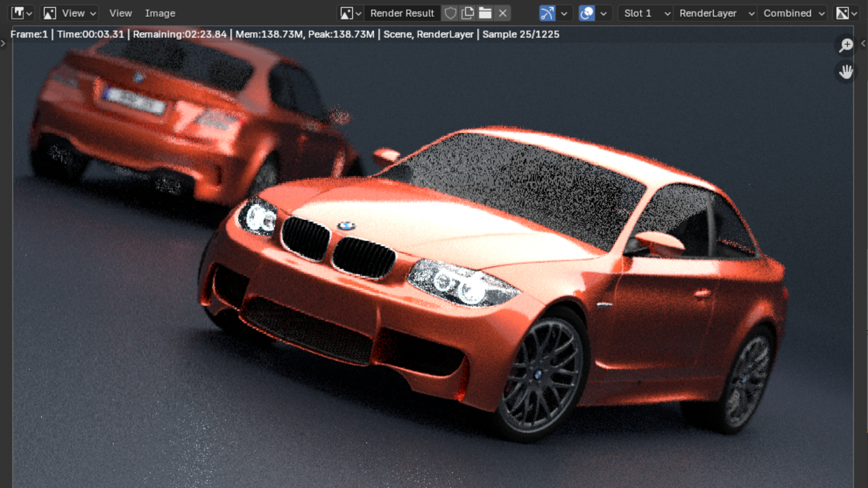
Task: Open the RenderLayer selector dropdown
Action: [x=715, y=14]
